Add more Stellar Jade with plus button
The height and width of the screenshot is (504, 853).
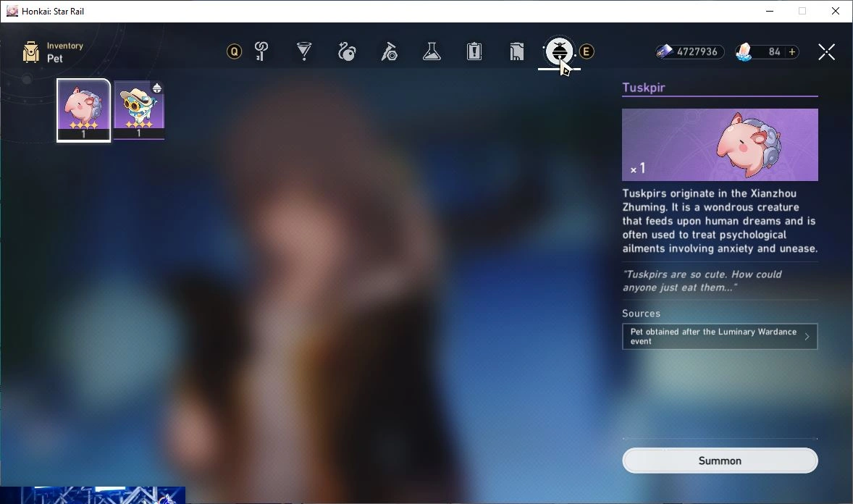[x=792, y=51]
